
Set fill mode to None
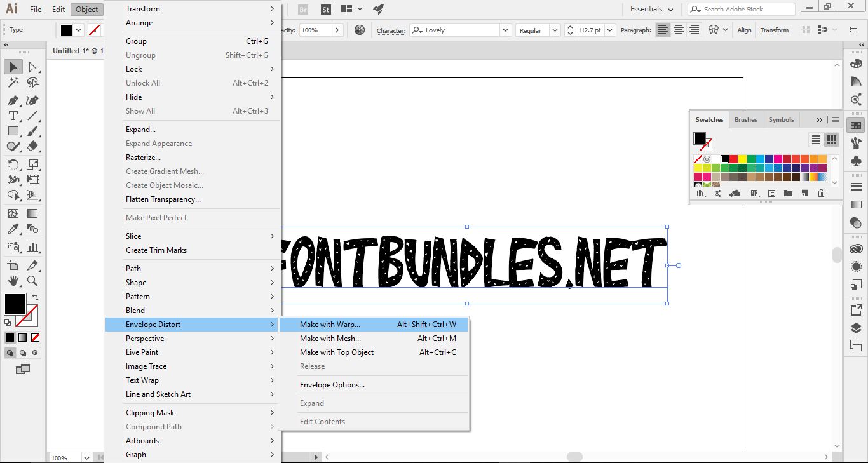[35, 337]
